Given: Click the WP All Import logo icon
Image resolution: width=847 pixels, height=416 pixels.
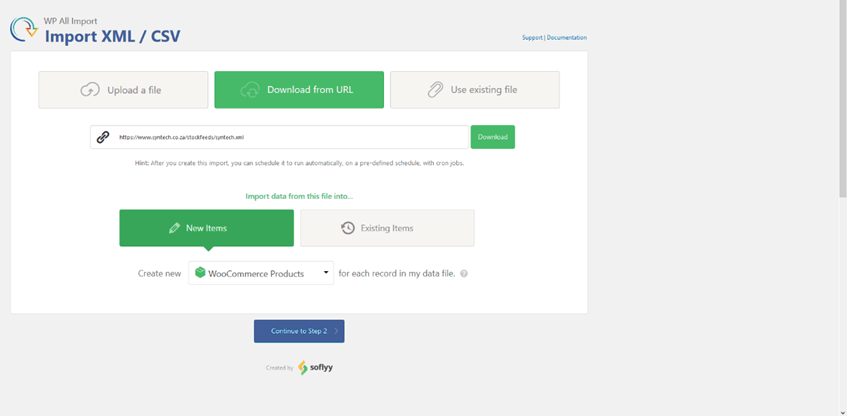Looking at the screenshot, I should (25, 30).
